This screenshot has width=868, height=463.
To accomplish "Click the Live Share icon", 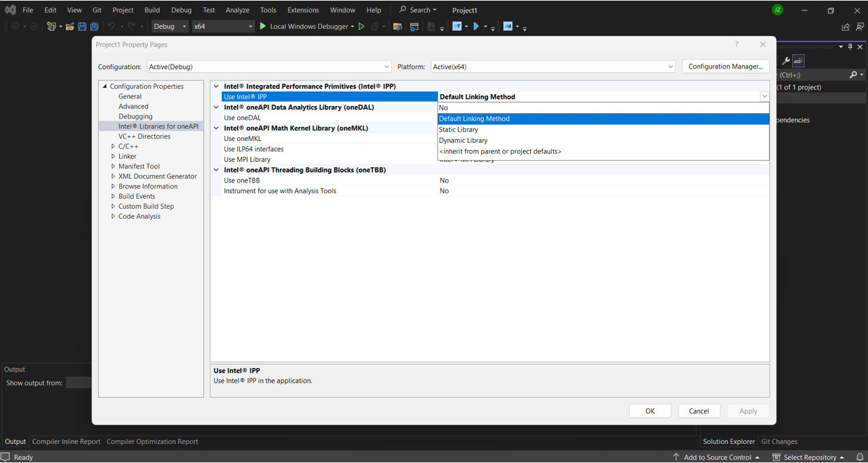I will pos(846,27).
